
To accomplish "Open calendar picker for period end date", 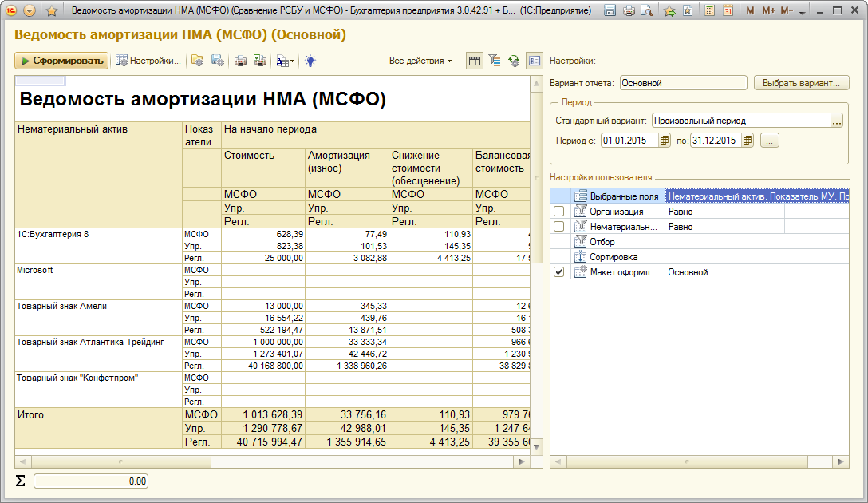I will [x=748, y=141].
